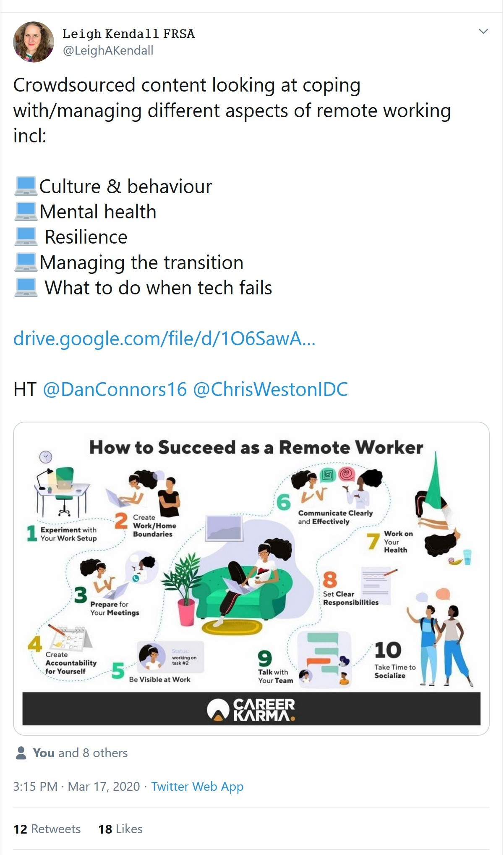This screenshot has height=855, width=504.
Task: Expand the tweet options chevron menu
Action: click(483, 31)
